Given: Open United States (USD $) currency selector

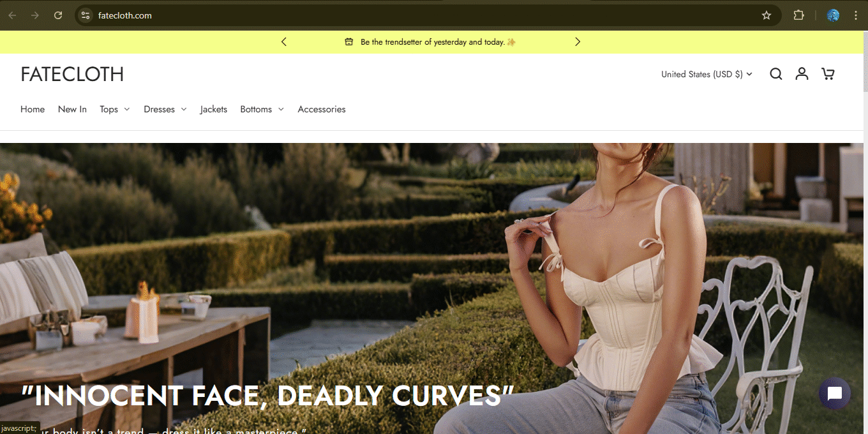Looking at the screenshot, I should (x=707, y=74).
